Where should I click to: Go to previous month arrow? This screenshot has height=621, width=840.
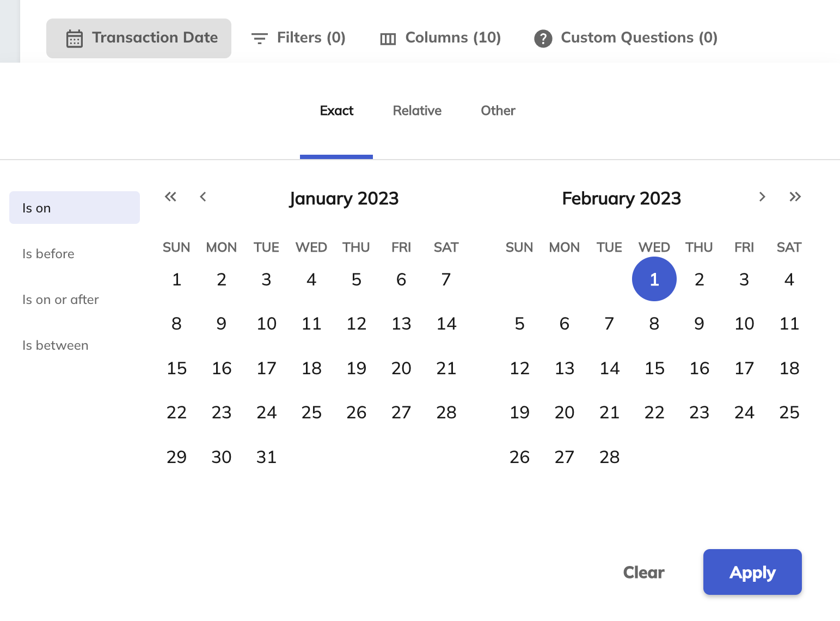point(203,197)
